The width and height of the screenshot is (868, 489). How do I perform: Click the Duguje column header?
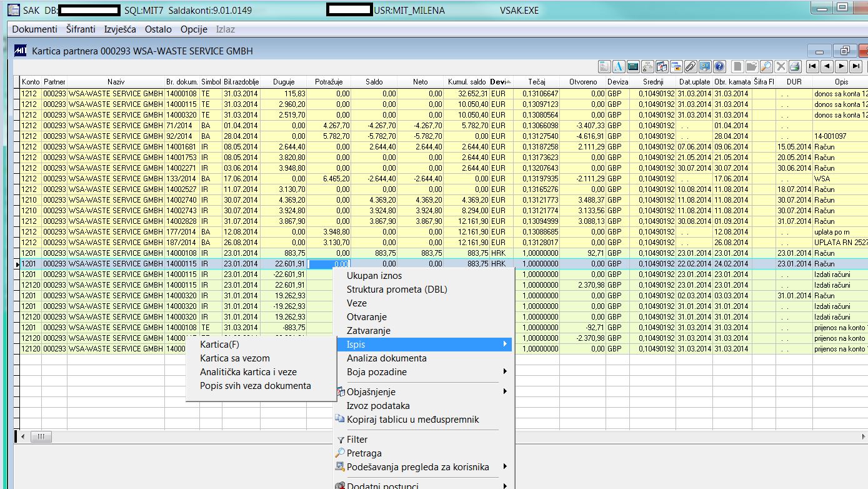pos(284,82)
